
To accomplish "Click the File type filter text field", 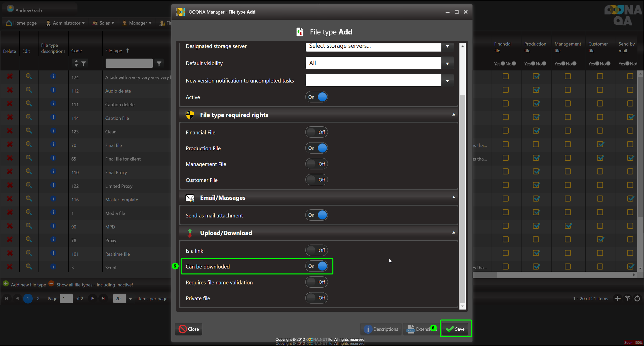I will tap(129, 63).
